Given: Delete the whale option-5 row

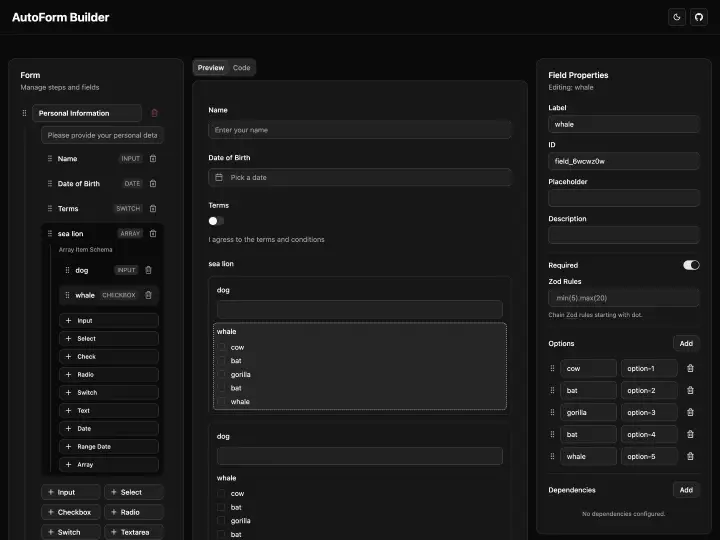Looking at the screenshot, I should (x=690, y=456).
